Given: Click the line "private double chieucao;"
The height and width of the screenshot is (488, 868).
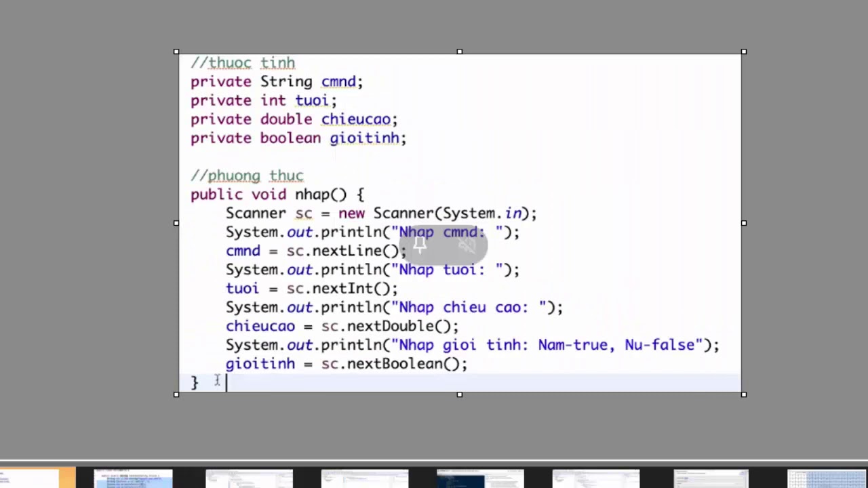Looking at the screenshot, I should coord(294,119).
